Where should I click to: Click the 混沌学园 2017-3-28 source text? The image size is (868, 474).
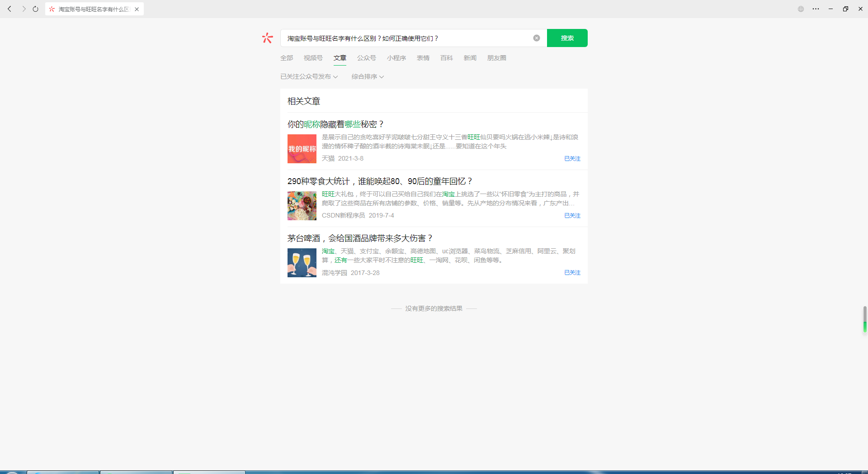[x=351, y=273]
